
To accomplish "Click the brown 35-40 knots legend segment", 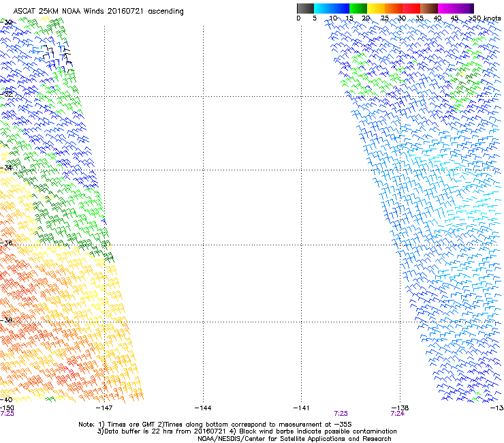I will click(429, 8).
